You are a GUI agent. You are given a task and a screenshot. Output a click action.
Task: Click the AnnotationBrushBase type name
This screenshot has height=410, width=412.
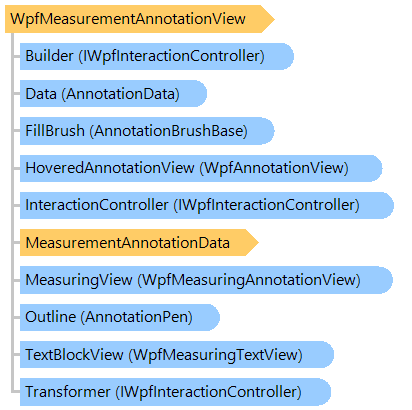[168, 131]
